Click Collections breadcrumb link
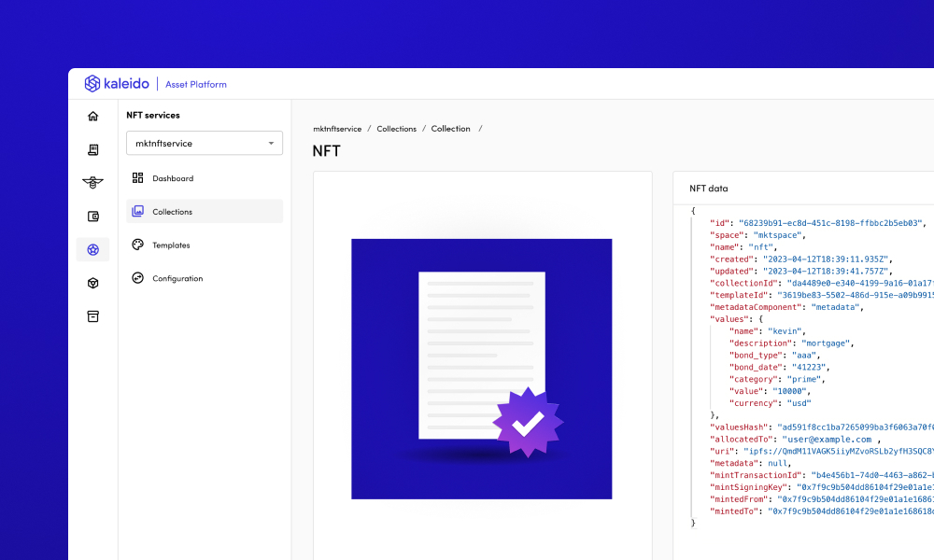Image resolution: width=934 pixels, height=560 pixels. pyautogui.click(x=396, y=129)
